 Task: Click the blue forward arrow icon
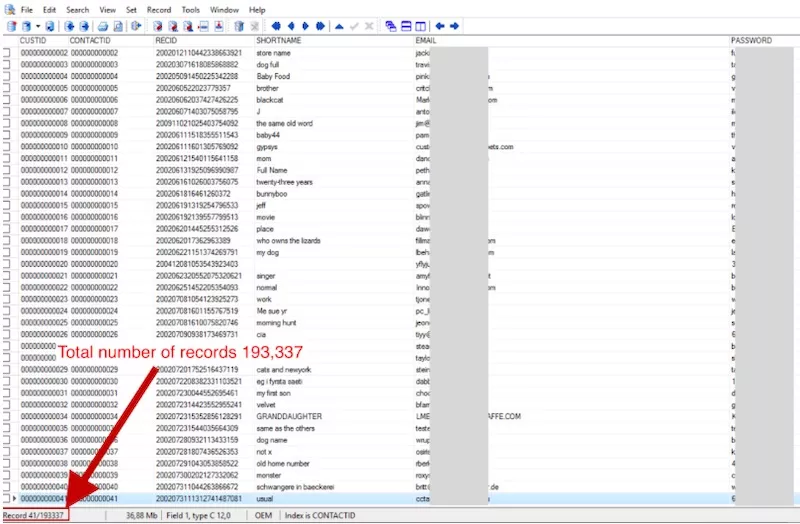coord(454,26)
